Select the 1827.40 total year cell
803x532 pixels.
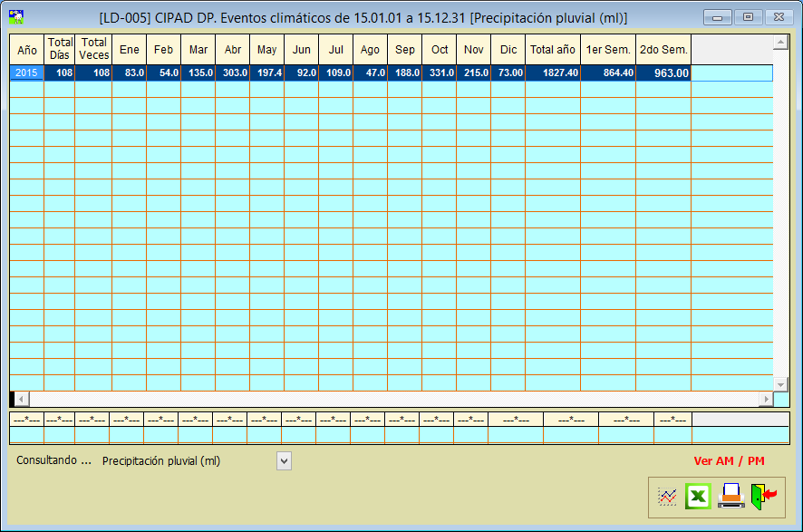point(553,73)
